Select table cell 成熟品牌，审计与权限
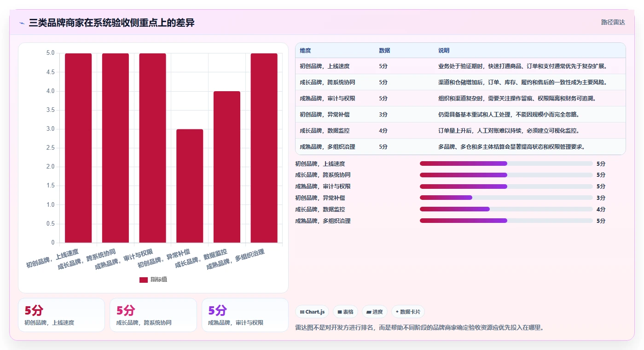The width and height of the screenshot is (644, 350). [327, 99]
